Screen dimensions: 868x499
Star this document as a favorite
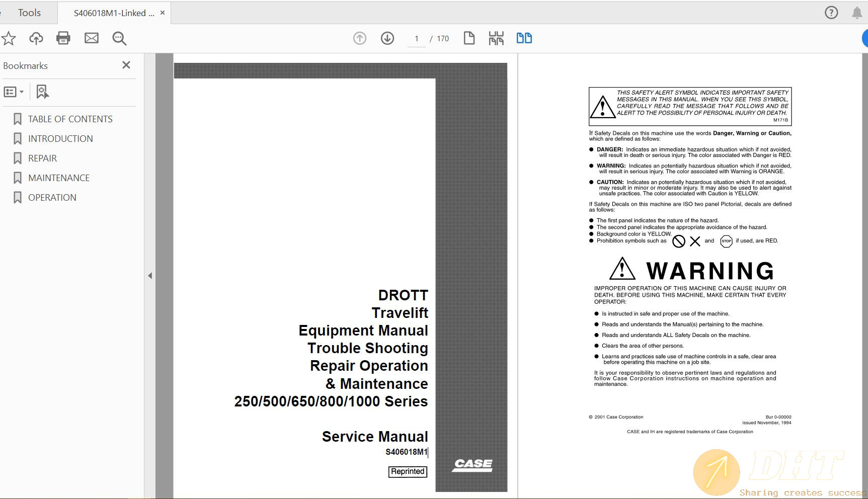pyautogui.click(x=9, y=38)
